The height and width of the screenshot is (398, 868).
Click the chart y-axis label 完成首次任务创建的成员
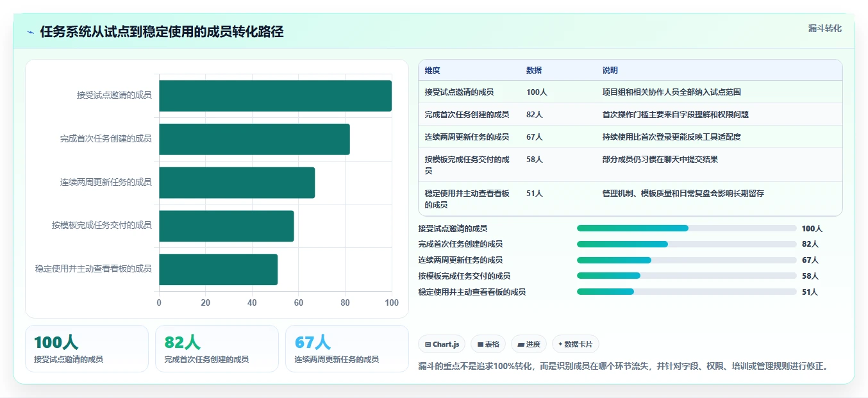coord(106,138)
